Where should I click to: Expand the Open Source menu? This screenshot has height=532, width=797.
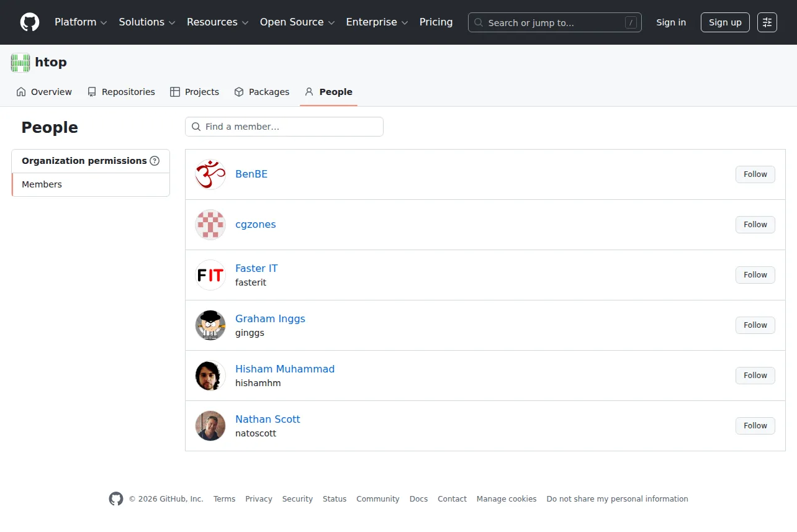pyautogui.click(x=297, y=22)
